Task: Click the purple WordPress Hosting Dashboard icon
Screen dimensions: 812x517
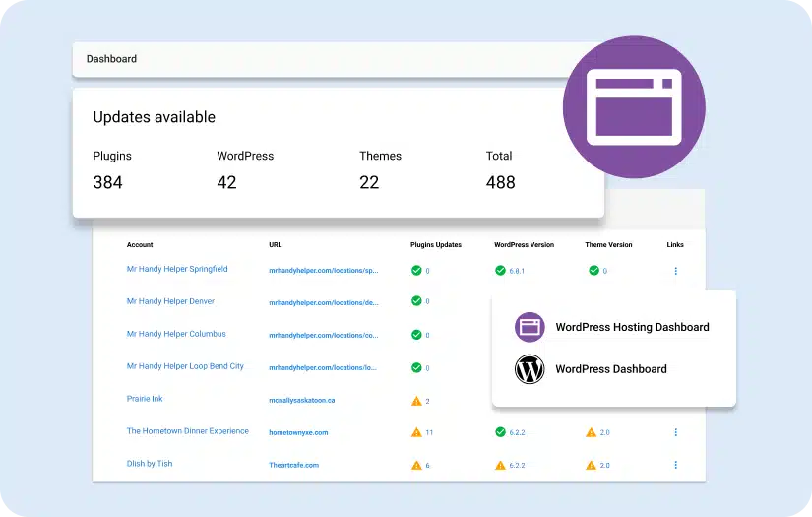Action: point(530,327)
